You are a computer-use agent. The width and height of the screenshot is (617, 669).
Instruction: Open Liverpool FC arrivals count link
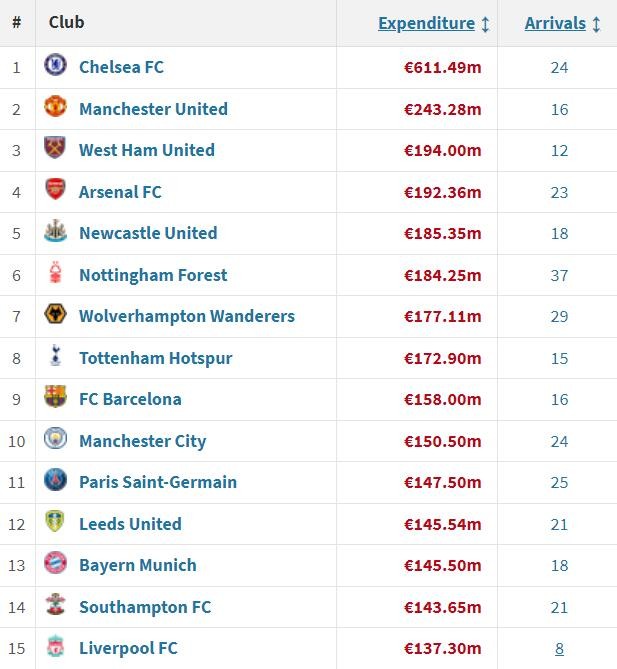click(x=559, y=648)
